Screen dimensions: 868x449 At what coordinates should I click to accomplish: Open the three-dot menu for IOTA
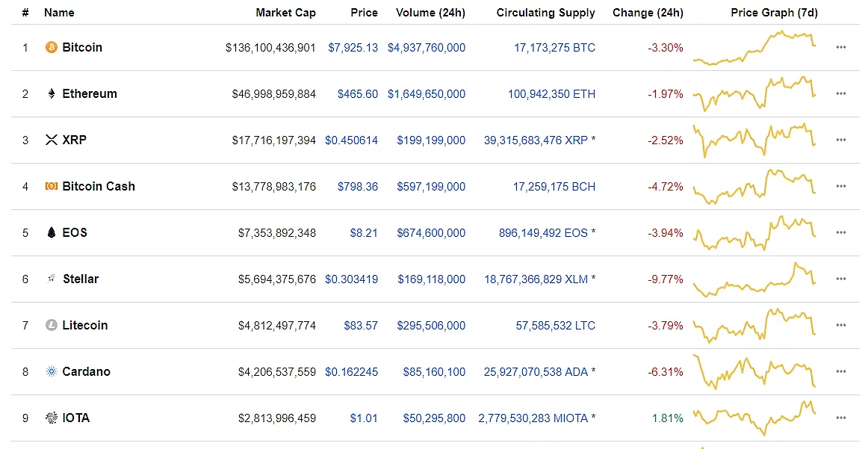841,418
